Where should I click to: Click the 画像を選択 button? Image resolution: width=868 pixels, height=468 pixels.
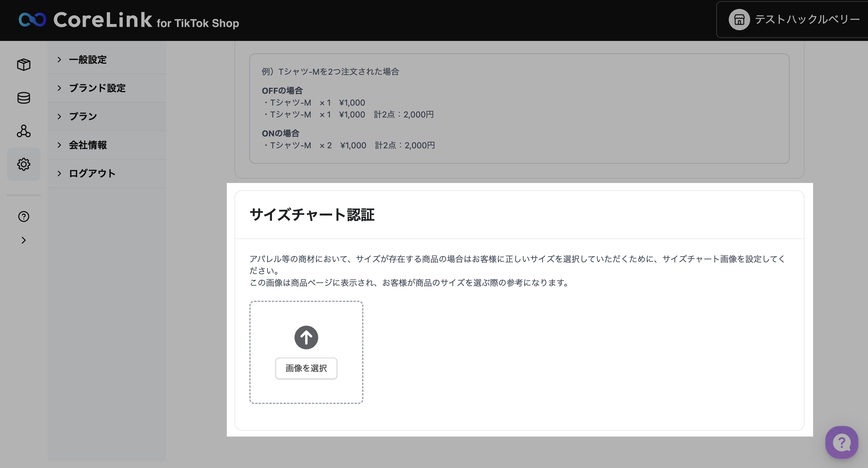[x=306, y=368]
